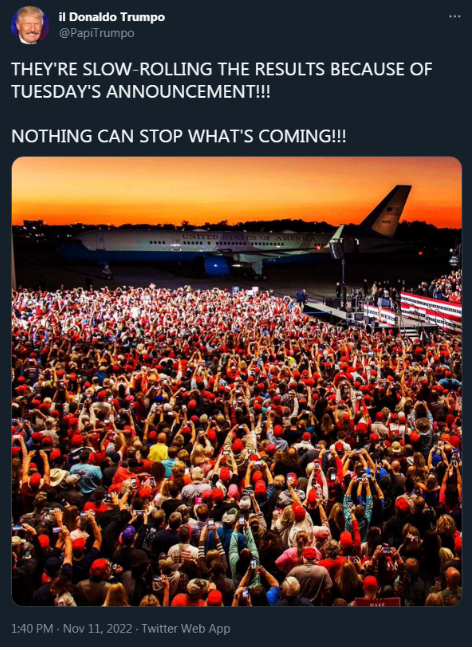Visit the @PapiTrumpo handle link
This screenshot has width=472, height=650.
pyautogui.click(x=97, y=33)
